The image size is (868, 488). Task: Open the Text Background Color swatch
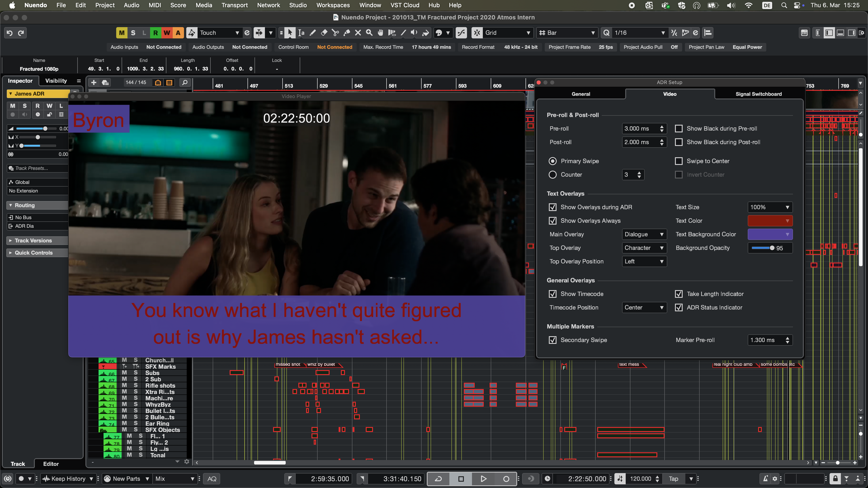coord(770,235)
